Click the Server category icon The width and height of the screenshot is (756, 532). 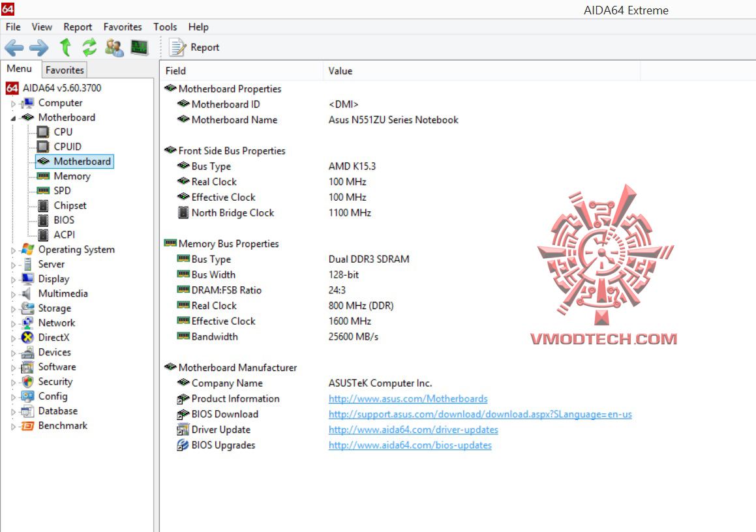pos(28,264)
